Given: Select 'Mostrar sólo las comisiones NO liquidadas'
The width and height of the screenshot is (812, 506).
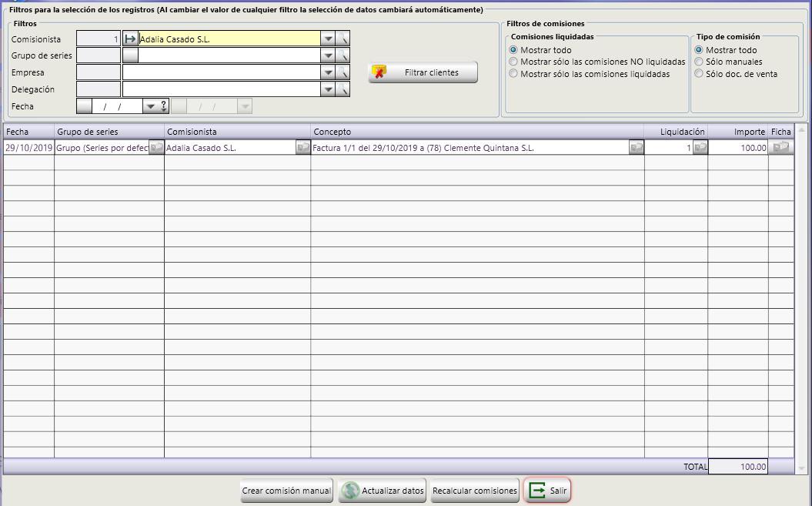Looking at the screenshot, I should [x=513, y=62].
